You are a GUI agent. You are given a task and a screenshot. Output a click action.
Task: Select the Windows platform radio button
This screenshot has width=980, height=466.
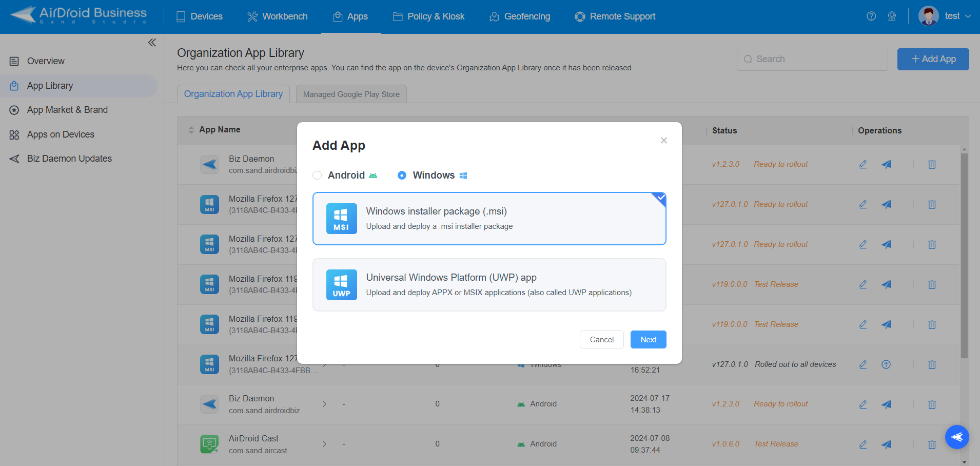(x=401, y=175)
